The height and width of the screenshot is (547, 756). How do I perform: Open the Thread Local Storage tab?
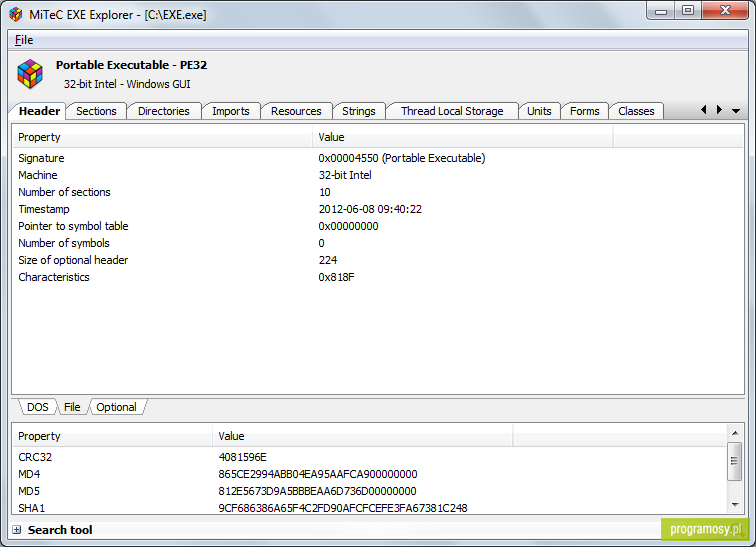(452, 111)
